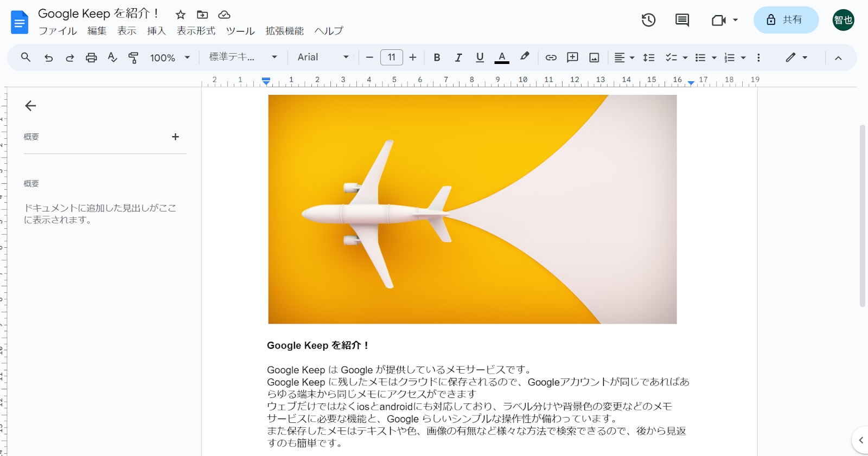Open the 表示形式 menu

(x=196, y=31)
